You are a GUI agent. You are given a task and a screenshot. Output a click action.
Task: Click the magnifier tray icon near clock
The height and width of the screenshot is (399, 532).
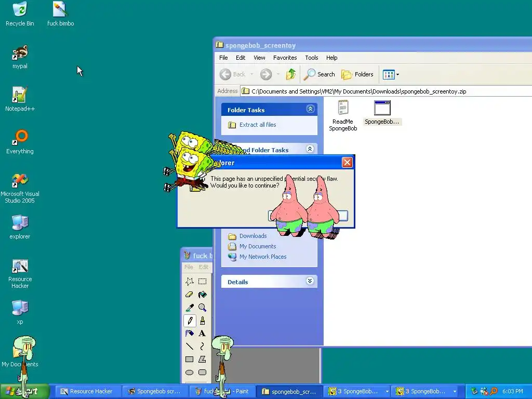(x=494, y=391)
